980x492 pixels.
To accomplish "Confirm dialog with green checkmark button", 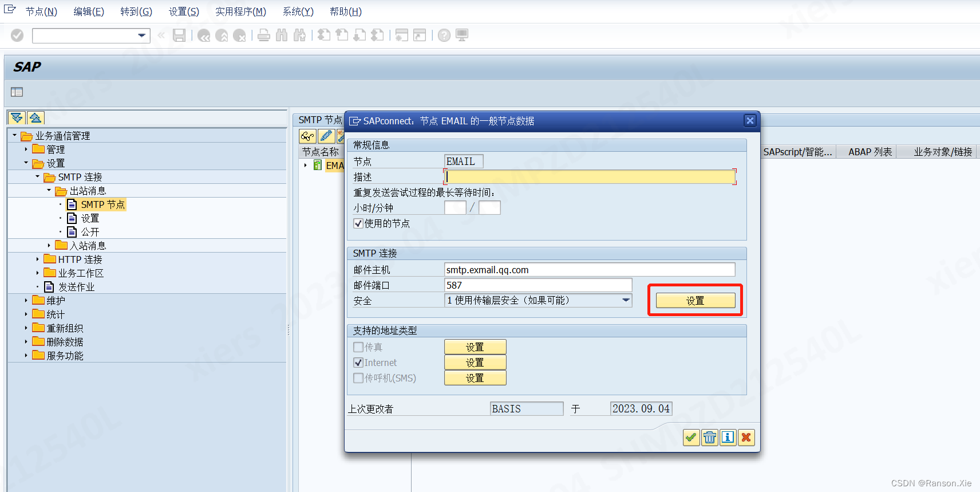I will [x=691, y=438].
